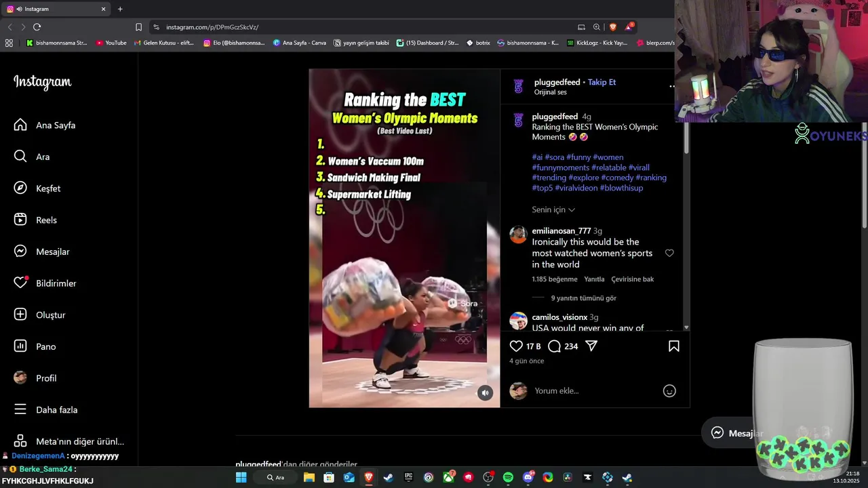Screen dimensions: 868x488
Task: Open the Windows Start menu
Action: (241, 477)
